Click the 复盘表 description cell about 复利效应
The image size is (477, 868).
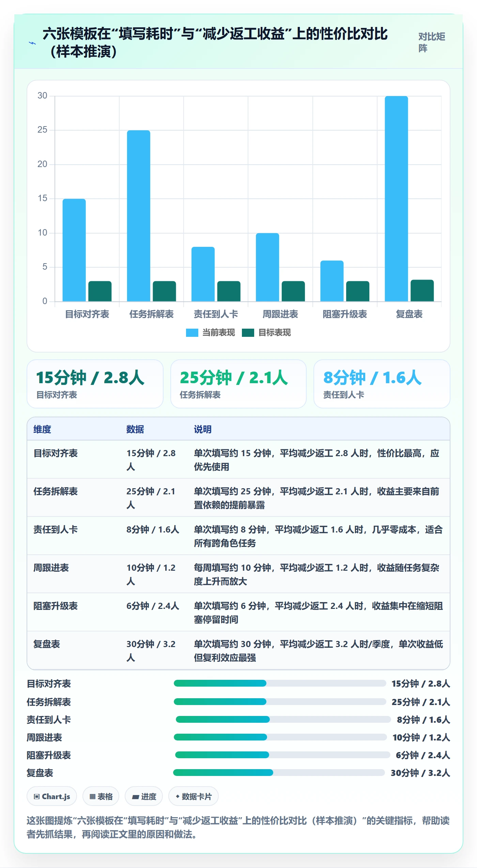[x=319, y=650]
